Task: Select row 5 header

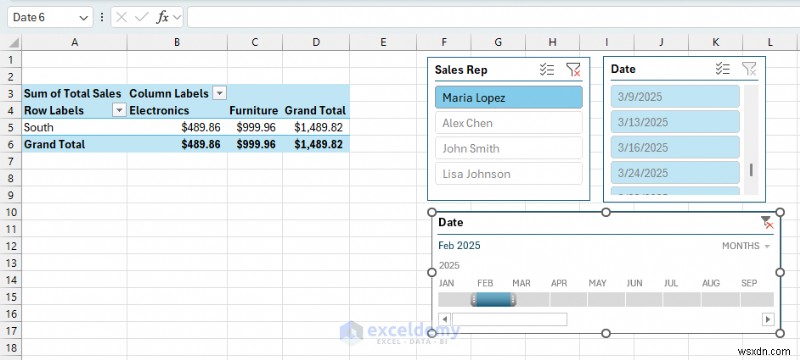Action: coord(11,127)
